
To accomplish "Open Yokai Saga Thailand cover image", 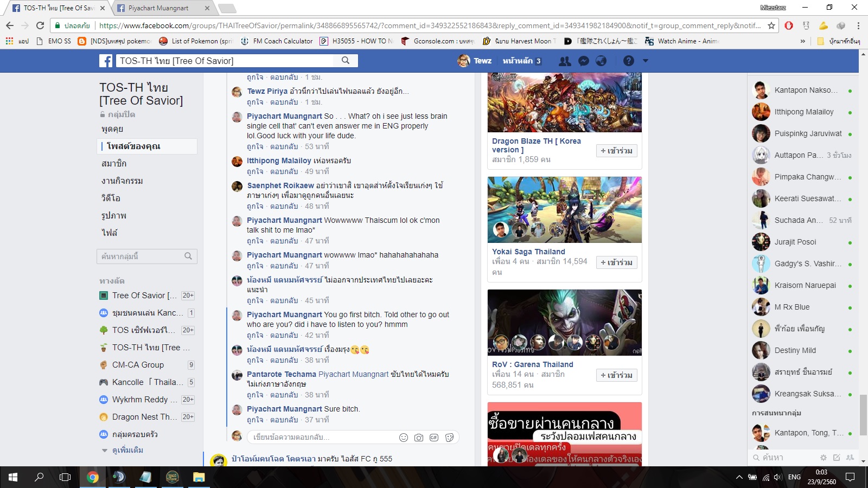I will [565, 210].
